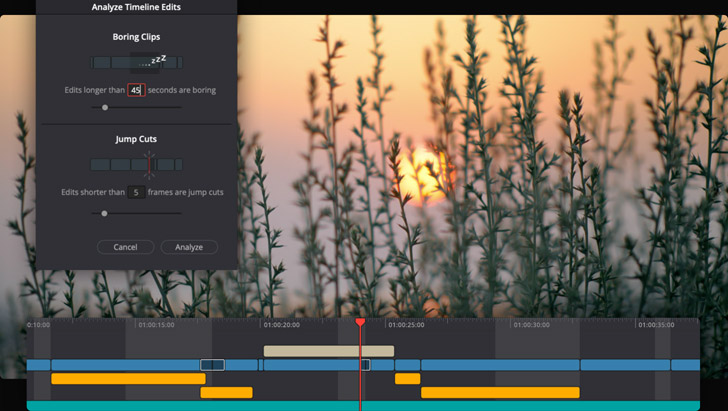Select the short orange clip right of playhead
The height and width of the screenshot is (411, 728).
point(407,379)
